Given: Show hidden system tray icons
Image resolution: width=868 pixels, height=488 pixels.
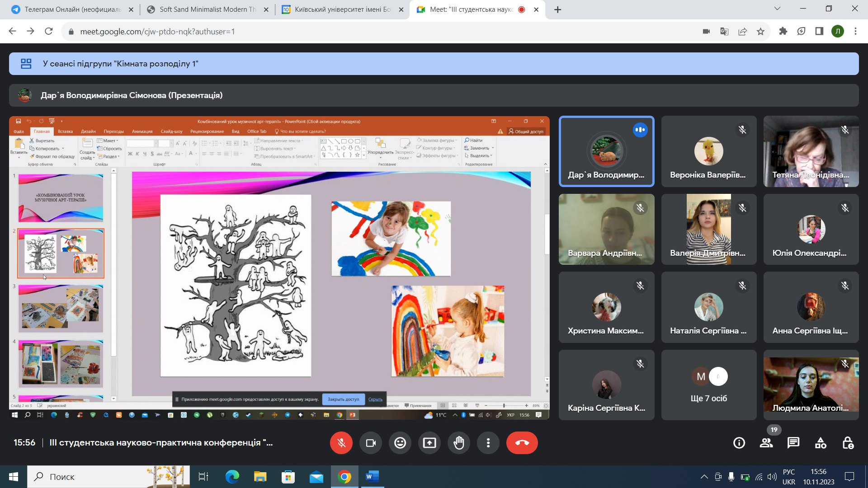Looking at the screenshot, I should pos(704,477).
